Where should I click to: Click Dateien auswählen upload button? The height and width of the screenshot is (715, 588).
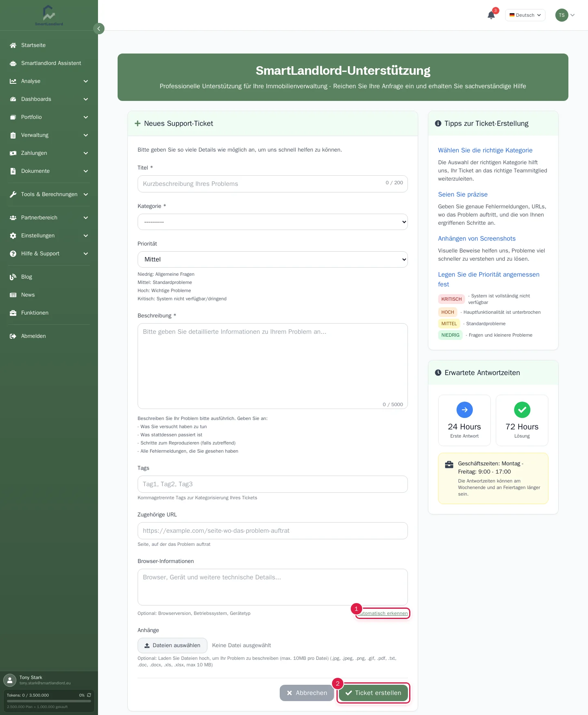[x=172, y=646]
